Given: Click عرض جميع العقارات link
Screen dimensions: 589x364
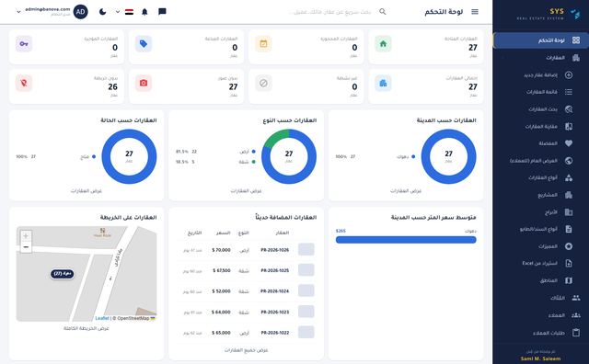Looking at the screenshot, I should (x=246, y=350).
